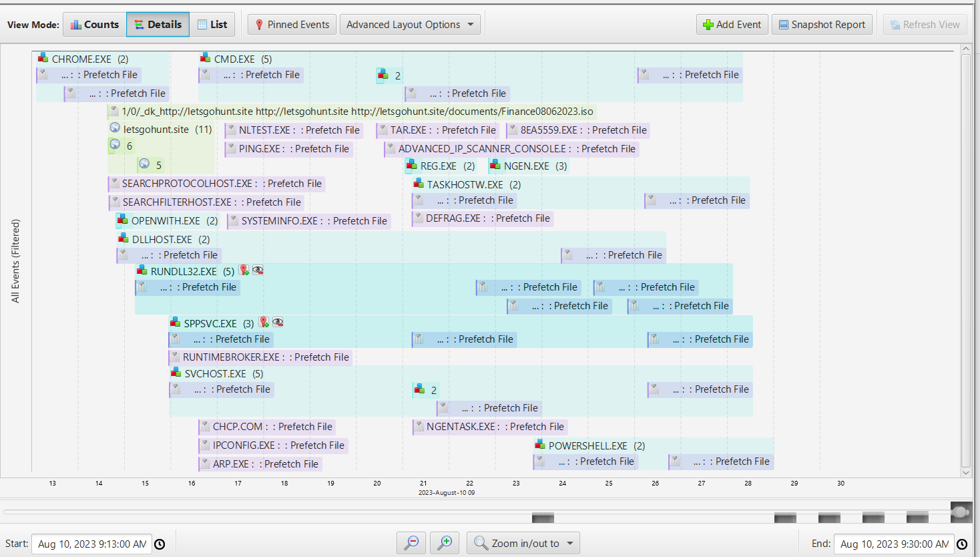Click the CMD.EXE cluster icon
This screenshot has height=557, width=980.
[x=206, y=58]
